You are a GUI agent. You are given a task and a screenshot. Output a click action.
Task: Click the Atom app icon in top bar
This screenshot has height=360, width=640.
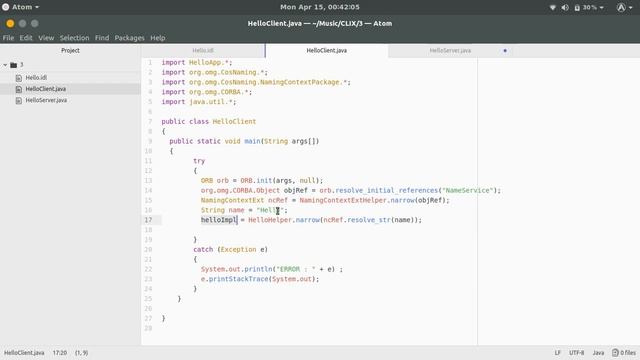(x=5, y=7)
